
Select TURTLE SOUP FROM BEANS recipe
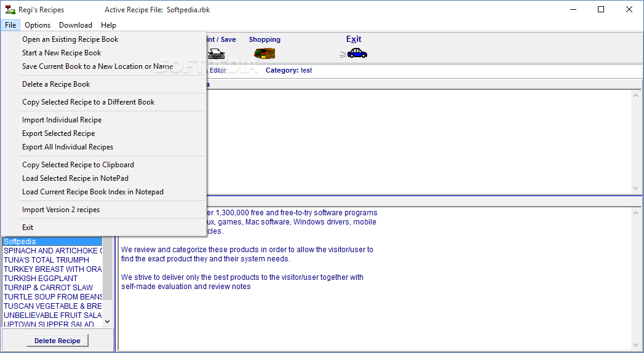tap(52, 297)
